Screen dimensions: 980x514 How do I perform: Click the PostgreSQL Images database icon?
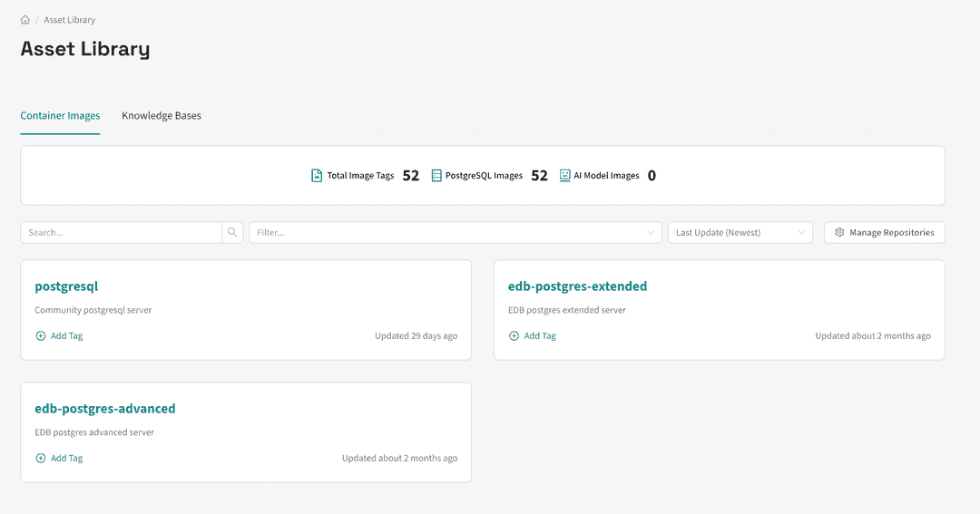(x=436, y=176)
